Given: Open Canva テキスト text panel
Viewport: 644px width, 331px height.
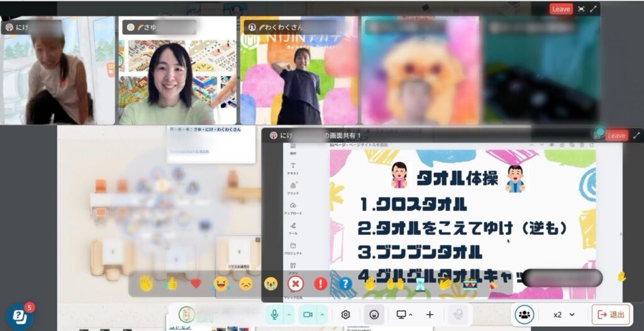Looking at the screenshot, I should pos(293,168).
